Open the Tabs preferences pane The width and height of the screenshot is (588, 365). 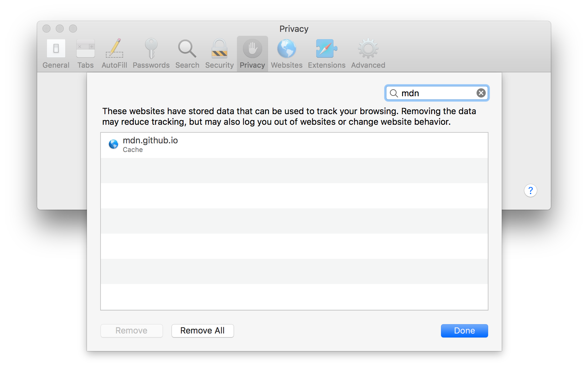[x=86, y=54]
